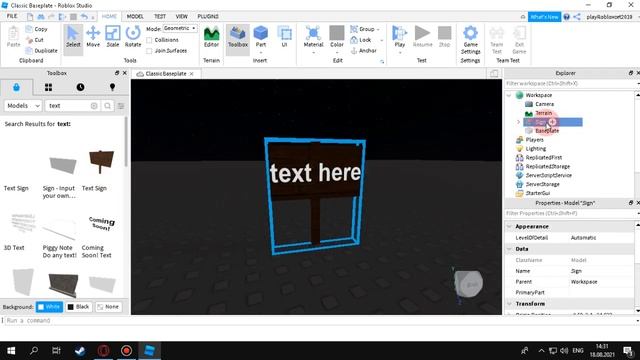Collapse the Transform properties section
Viewport: 640px width, 360px height.
pyautogui.click(x=509, y=304)
